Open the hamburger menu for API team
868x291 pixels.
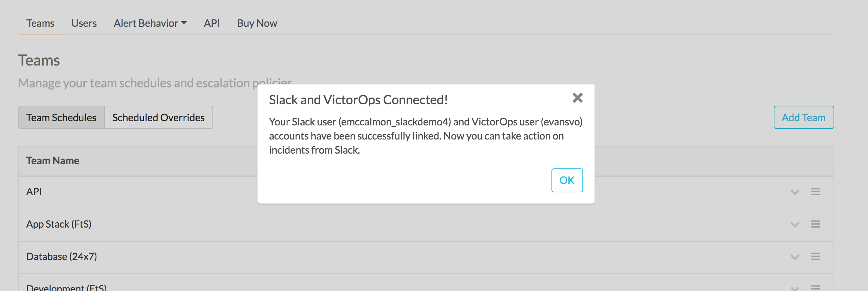(816, 192)
